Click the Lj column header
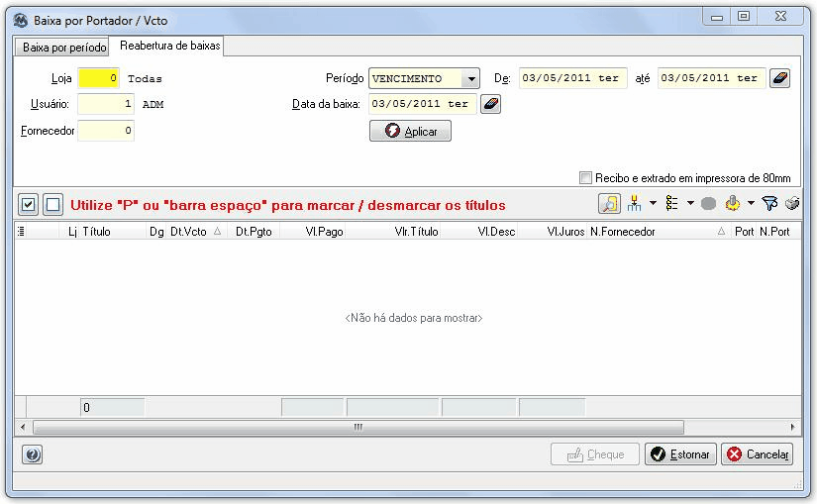817x504 pixels. [69, 232]
